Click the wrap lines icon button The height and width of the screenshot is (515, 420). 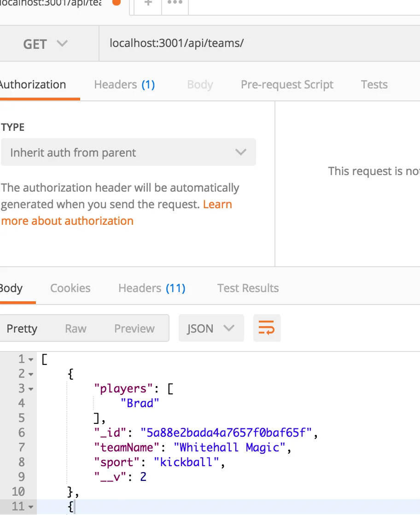tap(267, 328)
